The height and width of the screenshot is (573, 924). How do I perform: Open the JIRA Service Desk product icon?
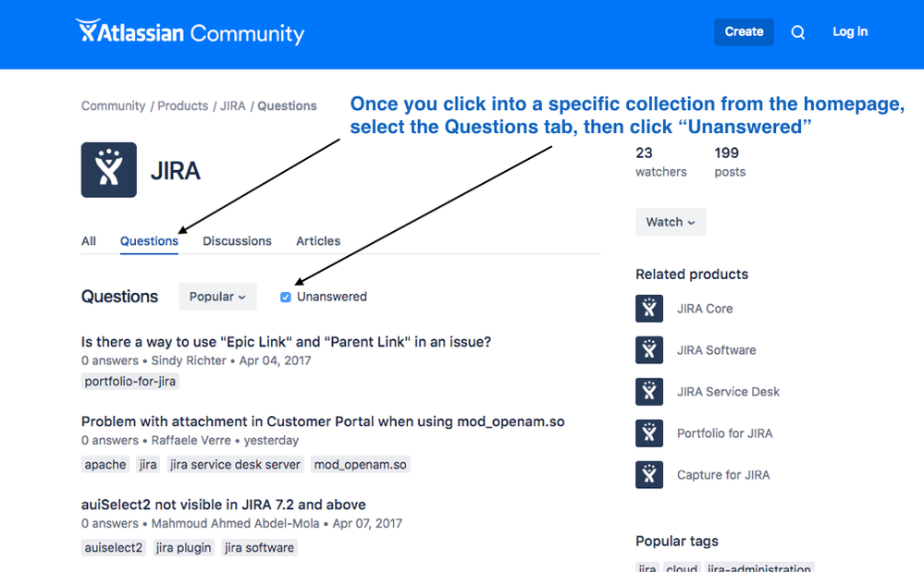point(648,392)
